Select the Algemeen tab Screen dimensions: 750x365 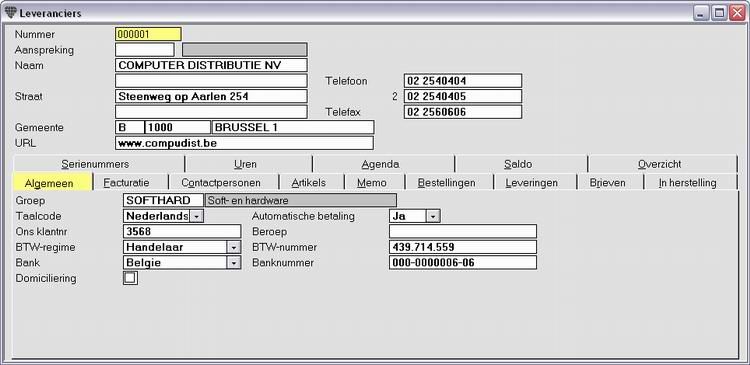[53, 182]
